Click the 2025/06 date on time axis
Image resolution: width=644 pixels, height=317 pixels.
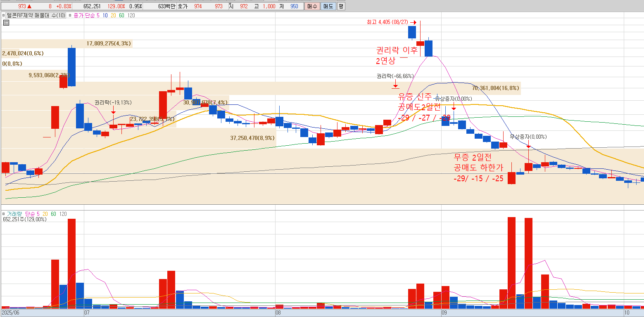[10, 313]
